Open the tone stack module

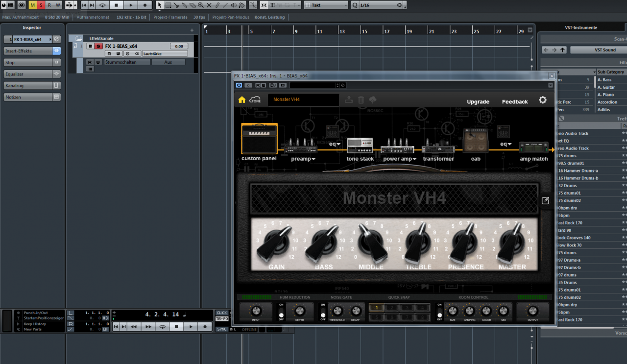[x=360, y=146]
